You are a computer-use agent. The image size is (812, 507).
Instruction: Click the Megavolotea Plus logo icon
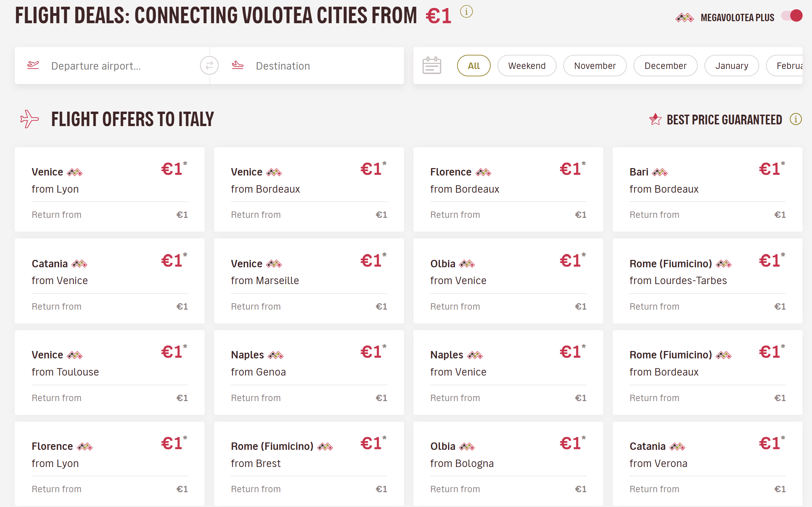pyautogui.click(x=684, y=17)
